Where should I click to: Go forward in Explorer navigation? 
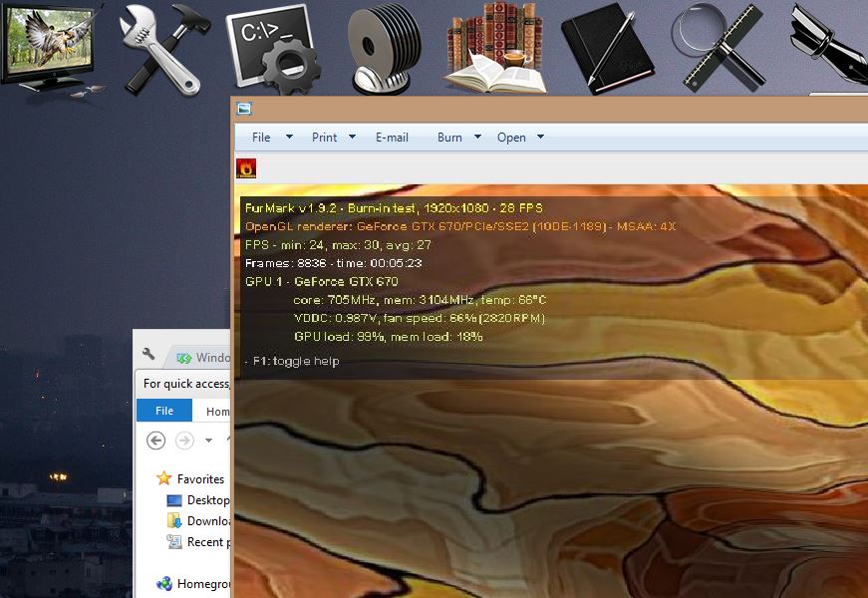[x=185, y=441]
